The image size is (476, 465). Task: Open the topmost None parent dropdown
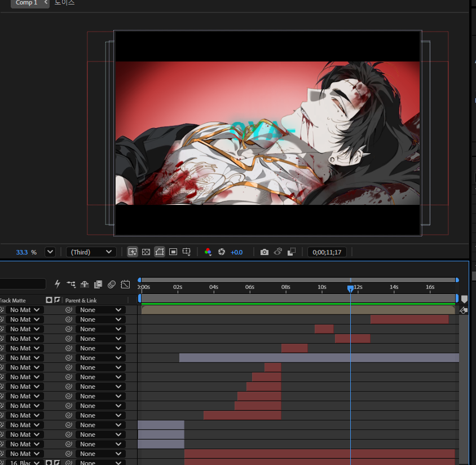(x=100, y=310)
